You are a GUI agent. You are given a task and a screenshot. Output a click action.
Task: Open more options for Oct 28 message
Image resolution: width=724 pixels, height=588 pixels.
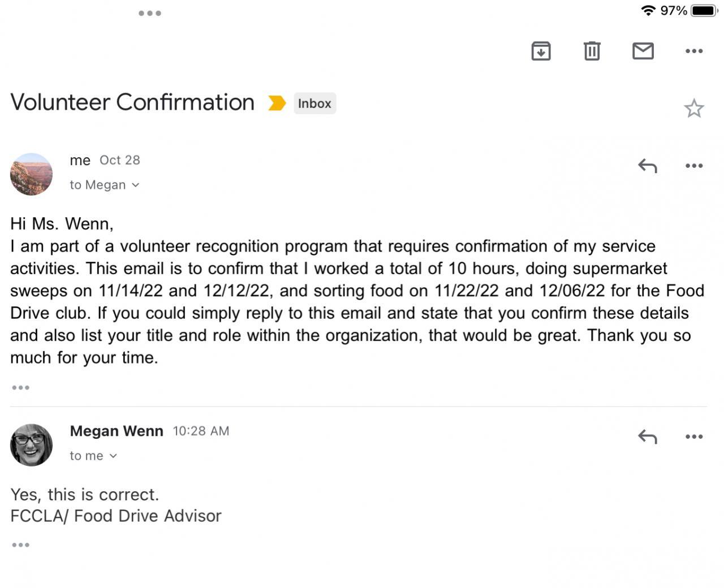pos(693,166)
